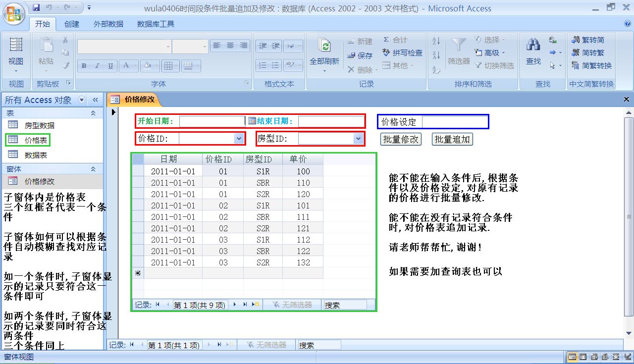The height and width of the screenshot is (364, 634).
Task: Open the 房型ID combo box dropdown
Action: coord(359,139)
